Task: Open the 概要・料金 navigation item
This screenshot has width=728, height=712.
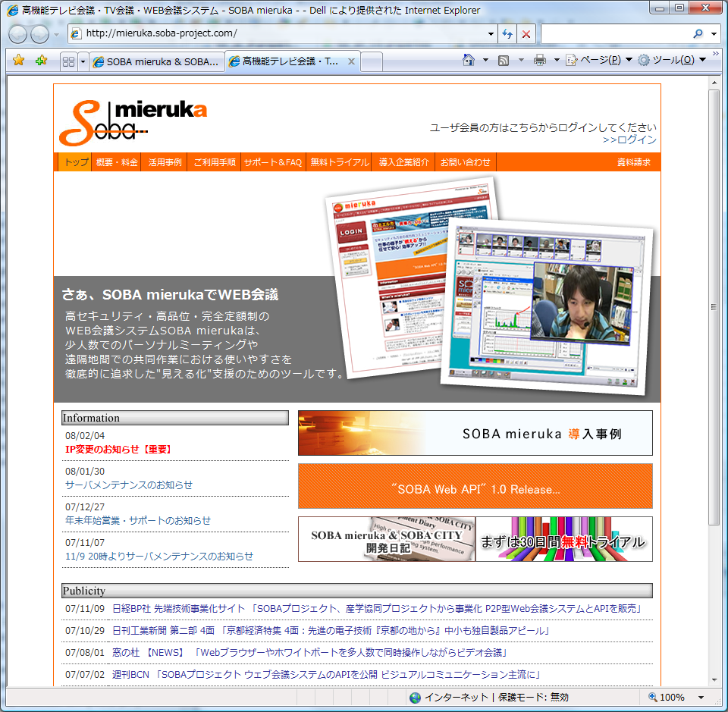Action: [x=117, y=162]
